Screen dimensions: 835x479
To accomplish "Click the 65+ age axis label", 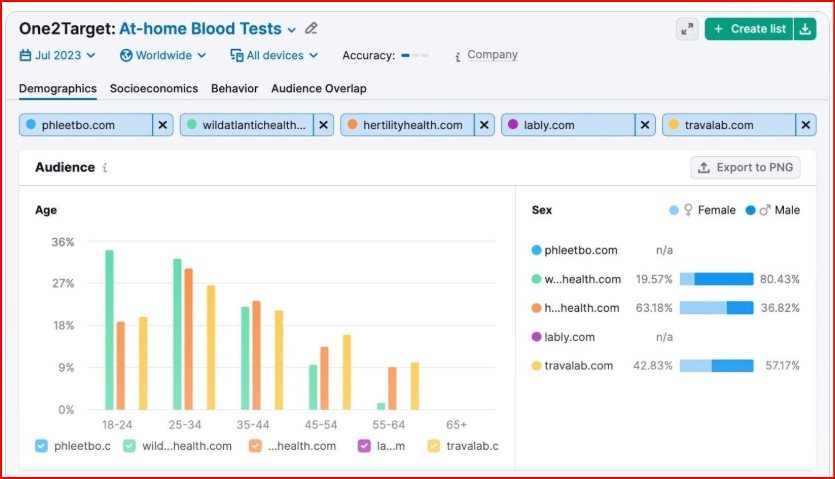I will click(x=456, y=425).
